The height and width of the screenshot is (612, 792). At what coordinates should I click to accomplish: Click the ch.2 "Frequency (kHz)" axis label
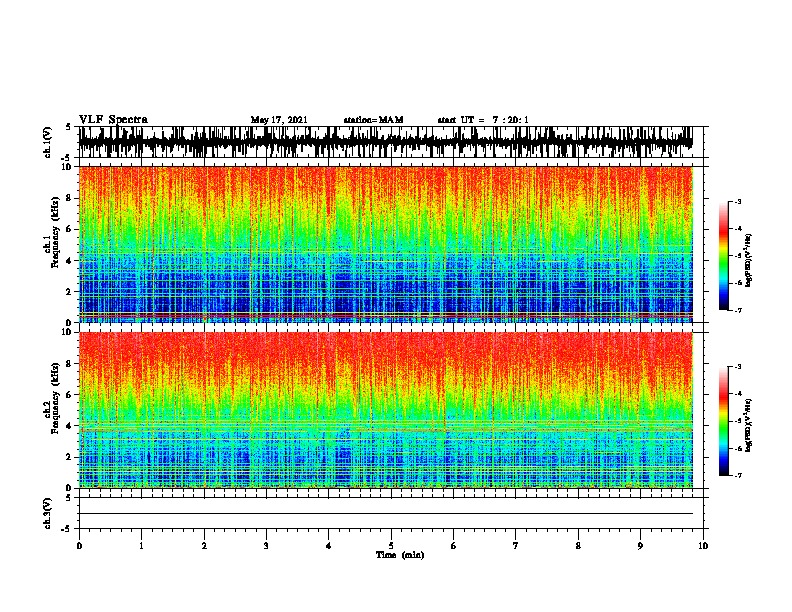pyautogui.click(x=55, y=398)
